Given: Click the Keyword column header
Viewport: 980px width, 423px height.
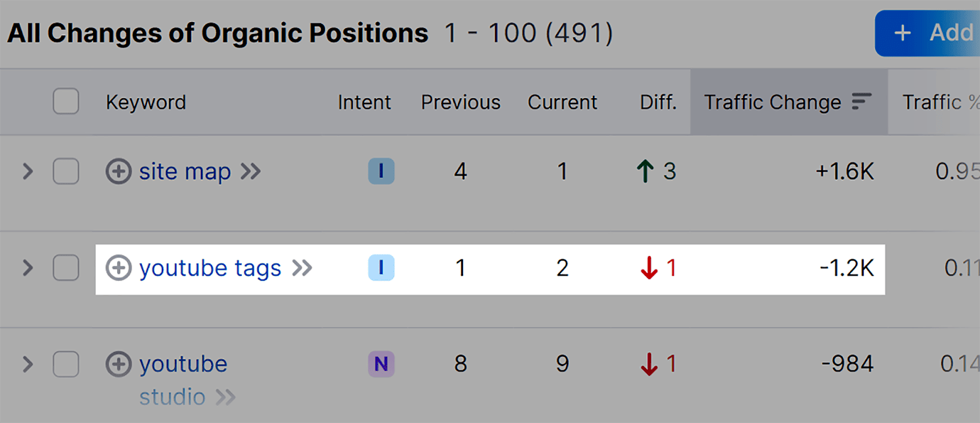Looking at the screenshot, I should click(x=146, y=102).
